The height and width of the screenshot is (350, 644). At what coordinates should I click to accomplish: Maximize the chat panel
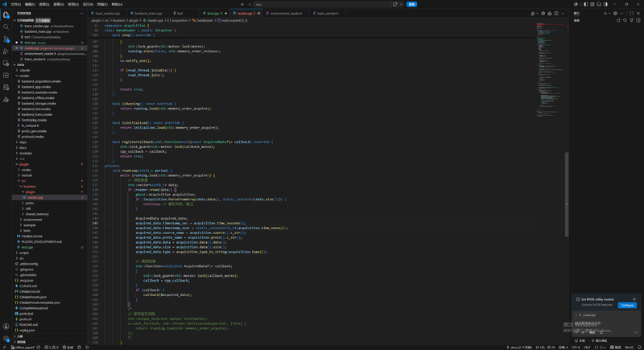point(632,13)
